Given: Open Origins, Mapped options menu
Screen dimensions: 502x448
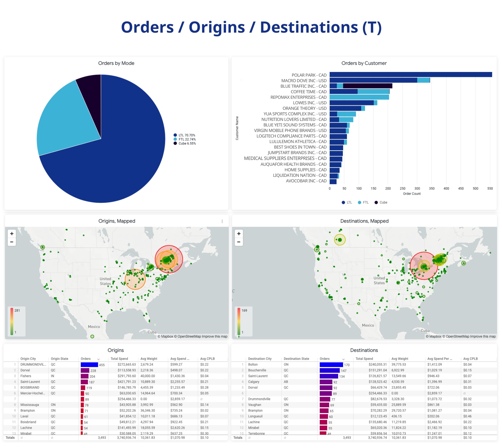Looking at the screenshot, I should click(x=222, y=221).
